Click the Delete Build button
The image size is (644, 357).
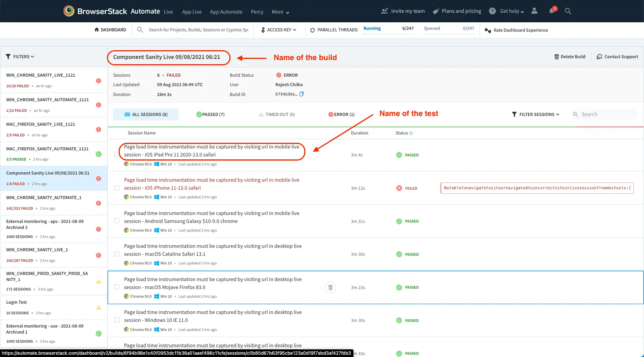[570, 57]
